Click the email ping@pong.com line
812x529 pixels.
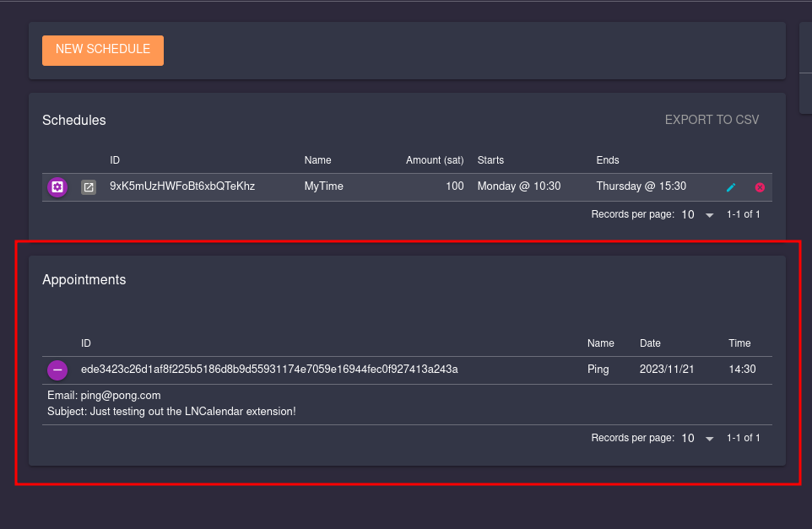[x=104, y=396]
